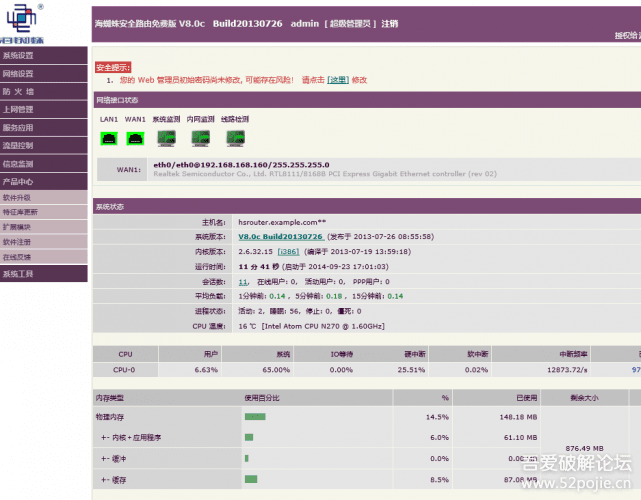Expand the 系统设置 sidebar menu
The height and width of the screenshot is (500, 641).
tap(18, 56)
